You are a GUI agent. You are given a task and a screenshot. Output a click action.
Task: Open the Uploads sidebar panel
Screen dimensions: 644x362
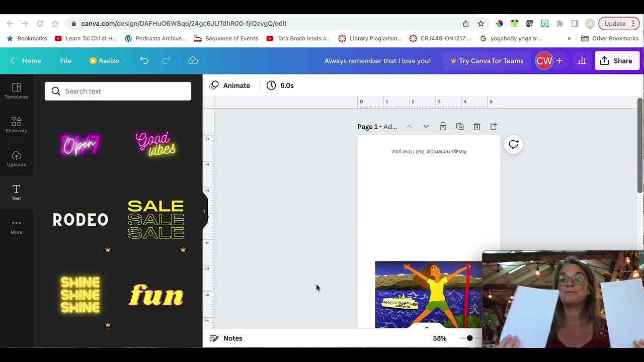[x=16, y=158]
